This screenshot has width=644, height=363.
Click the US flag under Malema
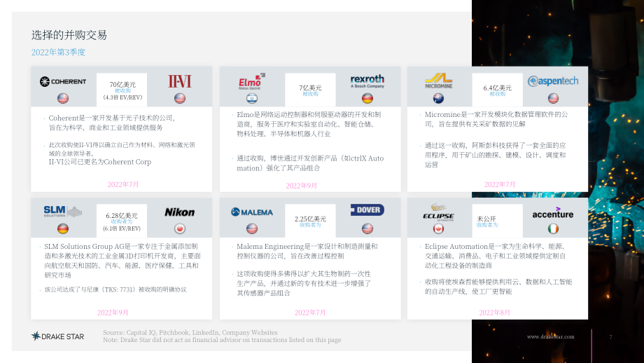(x=252, y=228)
